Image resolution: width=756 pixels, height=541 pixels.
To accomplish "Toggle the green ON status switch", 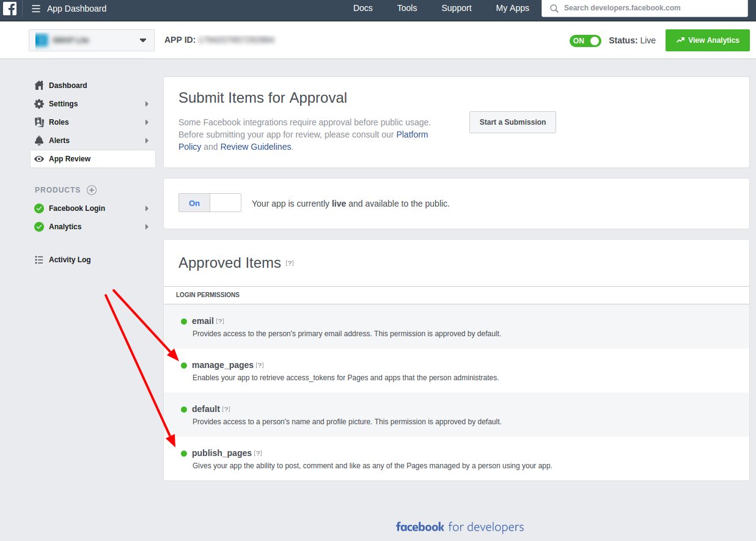I will point(585,41).
